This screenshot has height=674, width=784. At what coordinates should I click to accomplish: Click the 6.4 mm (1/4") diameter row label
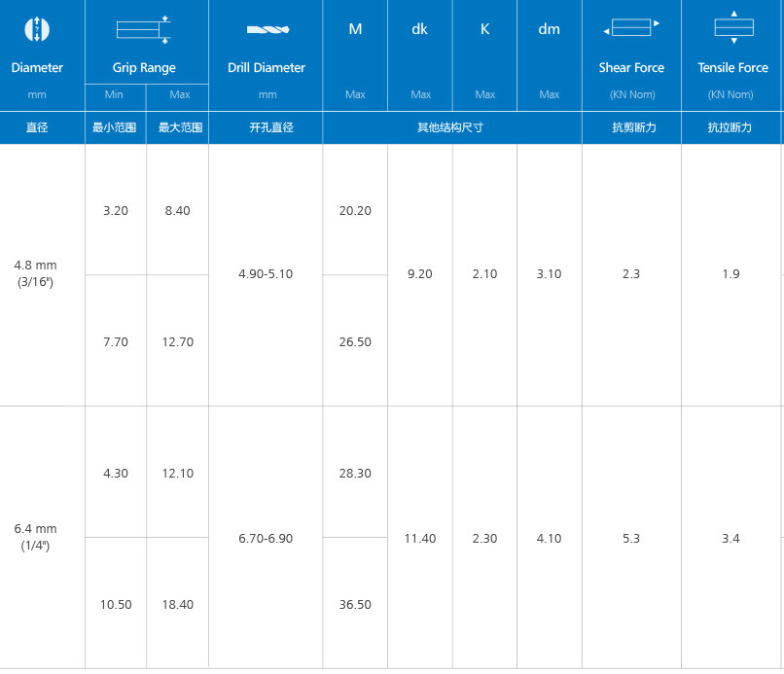(x=36, y=537)
